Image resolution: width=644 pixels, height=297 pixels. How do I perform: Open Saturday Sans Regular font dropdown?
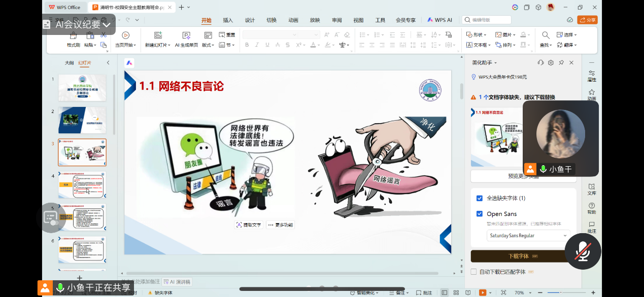click(528, 236)
